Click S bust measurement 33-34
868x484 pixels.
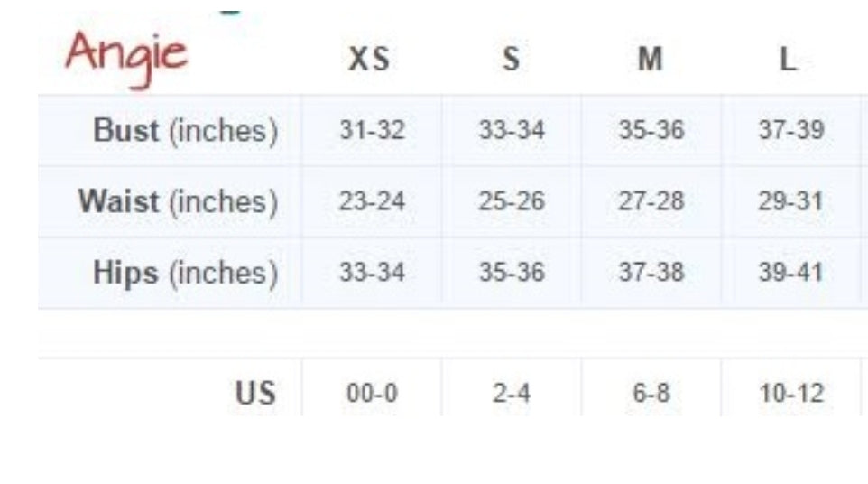(x=512, y=131)
